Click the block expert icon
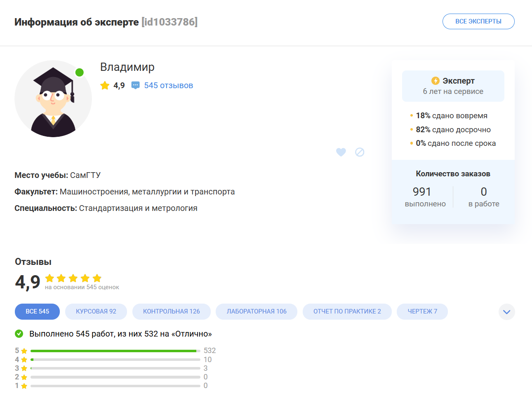This screenshot has height=400, width=532. 360,152
